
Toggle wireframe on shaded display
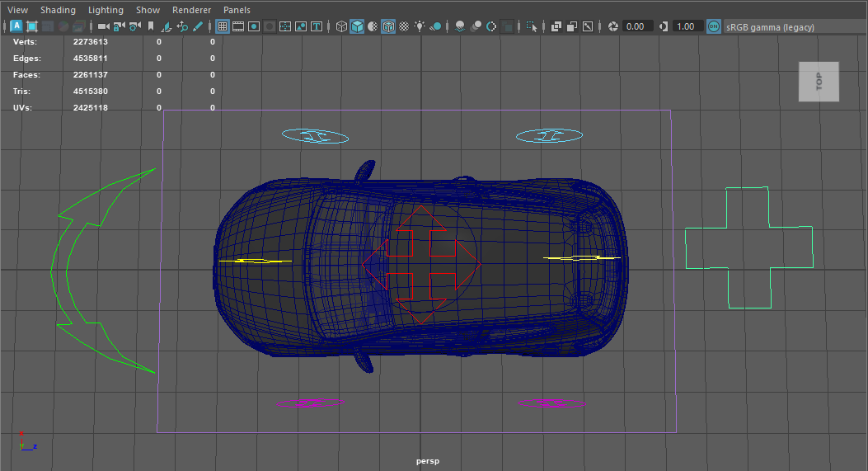pyautogui.click(x=388, y=26)
